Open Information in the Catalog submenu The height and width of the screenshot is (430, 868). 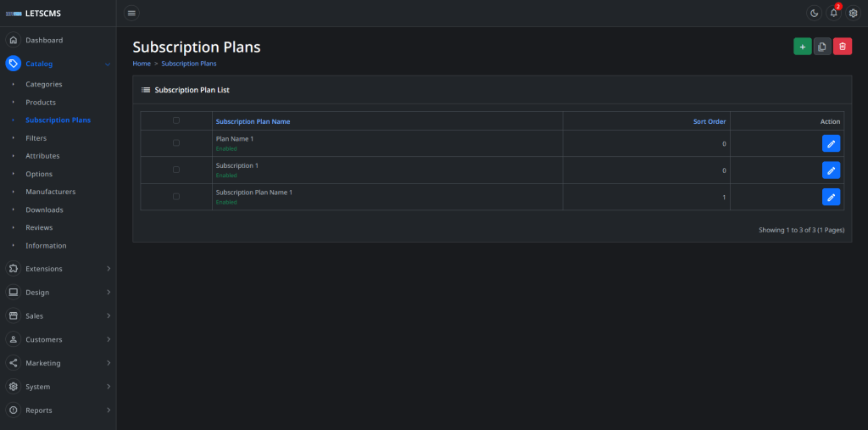46,245
